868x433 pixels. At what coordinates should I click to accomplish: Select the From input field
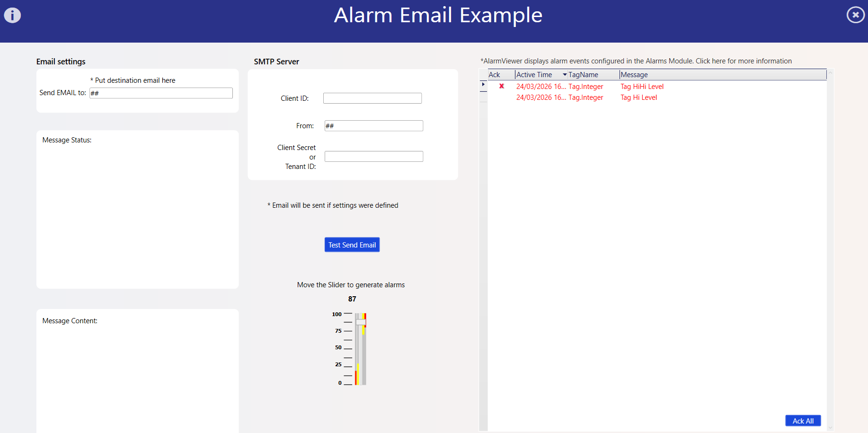coord(373,126)
